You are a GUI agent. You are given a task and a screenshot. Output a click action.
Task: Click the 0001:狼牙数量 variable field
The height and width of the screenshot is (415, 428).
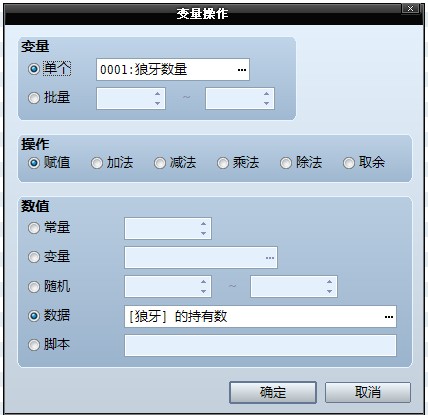[x=173, y=69]
